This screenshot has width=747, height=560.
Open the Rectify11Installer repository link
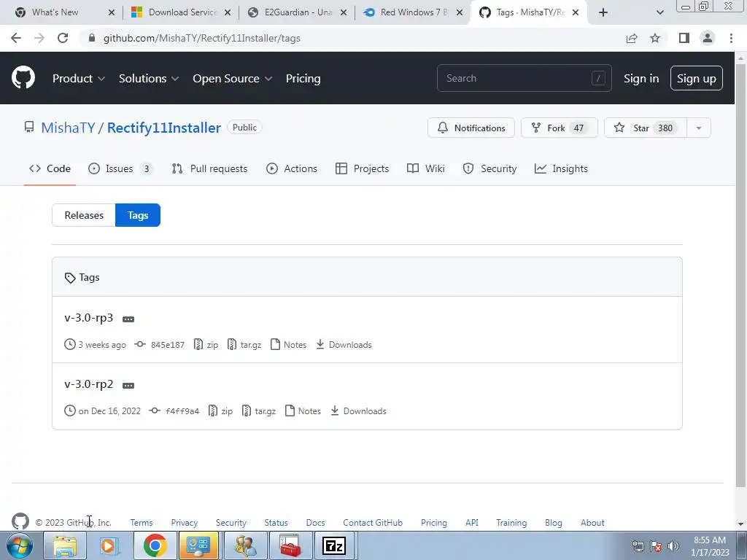tap(164, 128)
